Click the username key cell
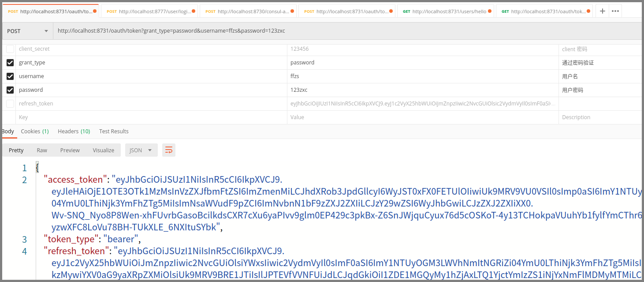The image size is (644, 282). click(x=151, y=76)
